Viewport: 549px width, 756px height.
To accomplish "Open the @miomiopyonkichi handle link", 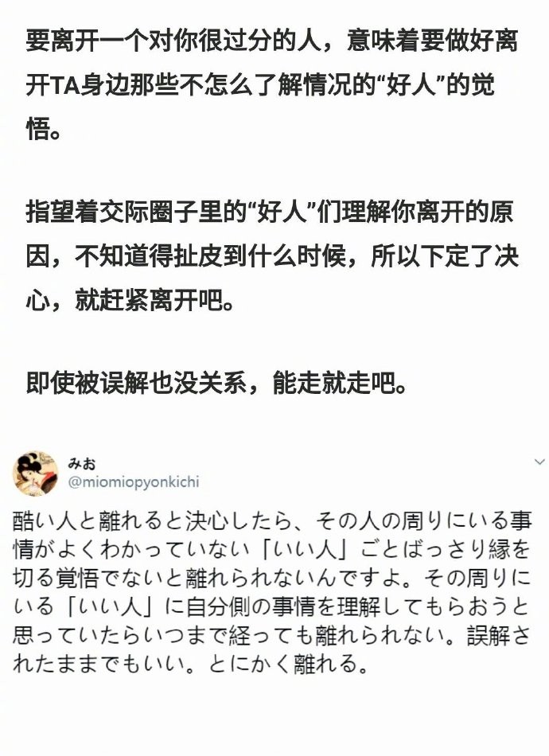I will (134, 482).
